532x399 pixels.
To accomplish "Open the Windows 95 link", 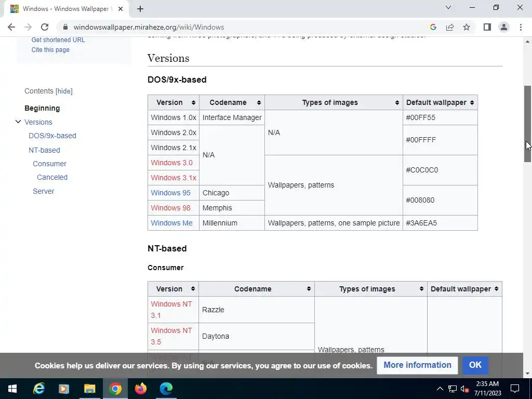I will [170, 193].
